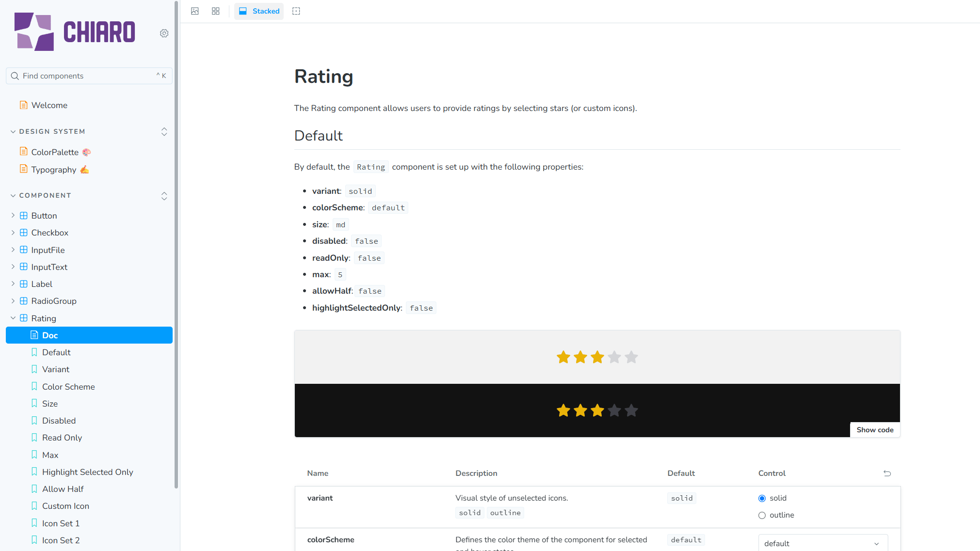Collapse the Rating component tree

tap(12, 318)
